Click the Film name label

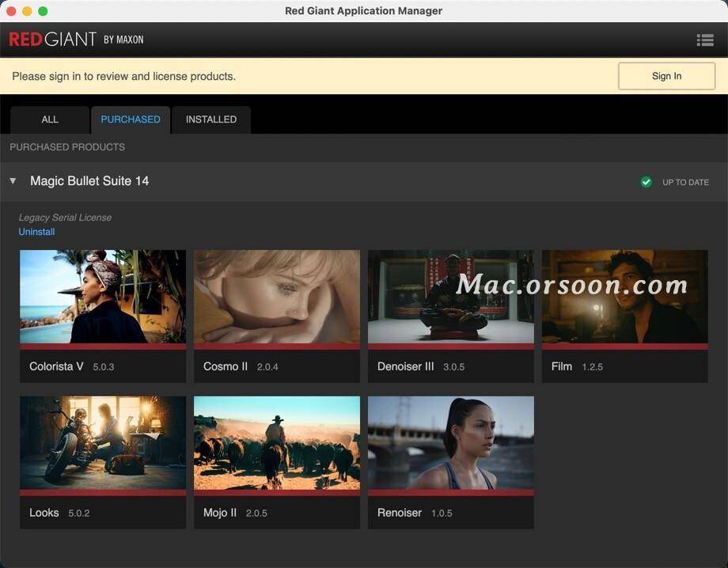(562, 366)
